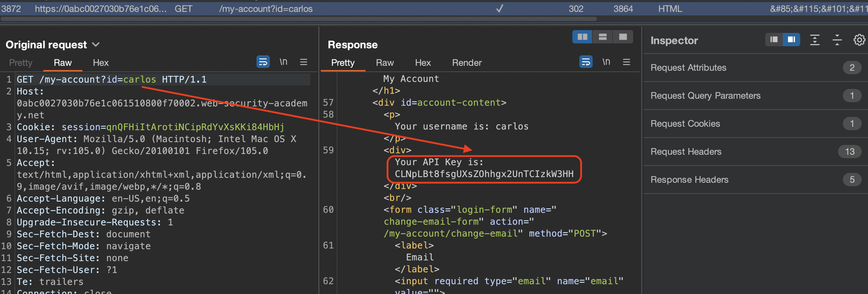Open Response panel hamburger options menu
This screenshot has height=294, width=868.
coord(626,62)
